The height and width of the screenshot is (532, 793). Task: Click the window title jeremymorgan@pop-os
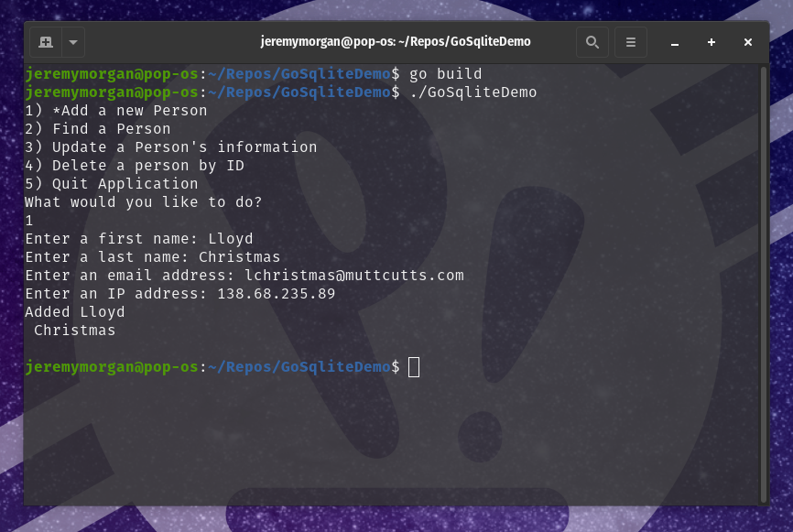[396, 41]
